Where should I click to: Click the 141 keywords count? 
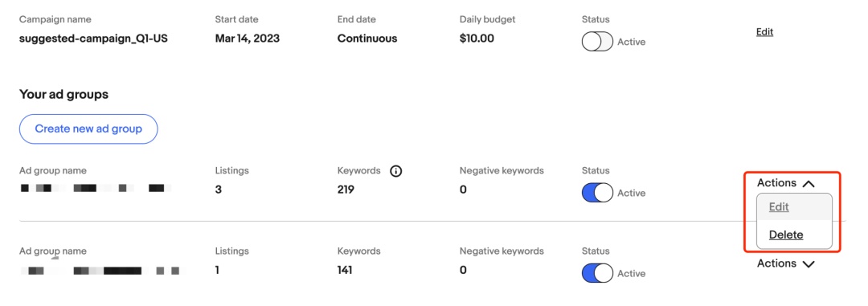pyautogui.click(x=344, y=270)
